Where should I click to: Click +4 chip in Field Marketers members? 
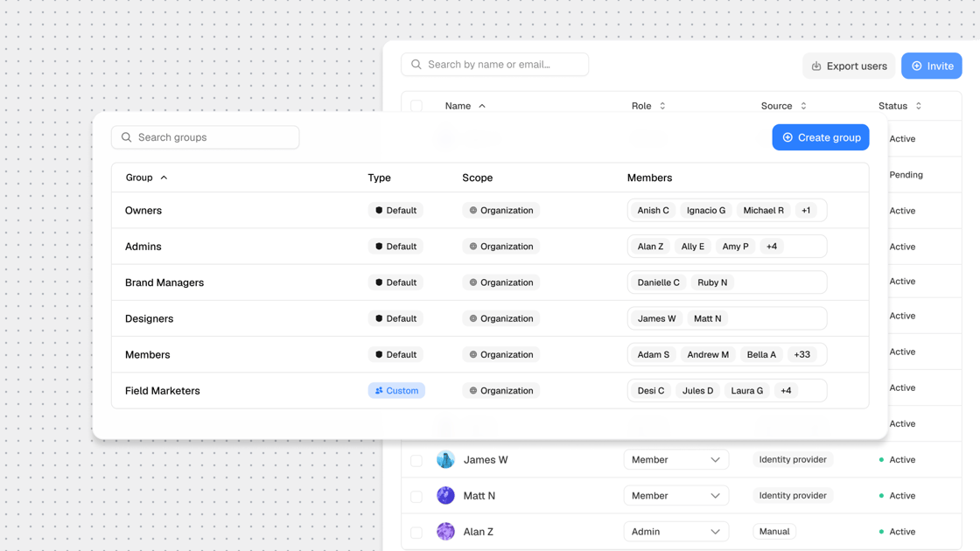(x=786, y=390)
